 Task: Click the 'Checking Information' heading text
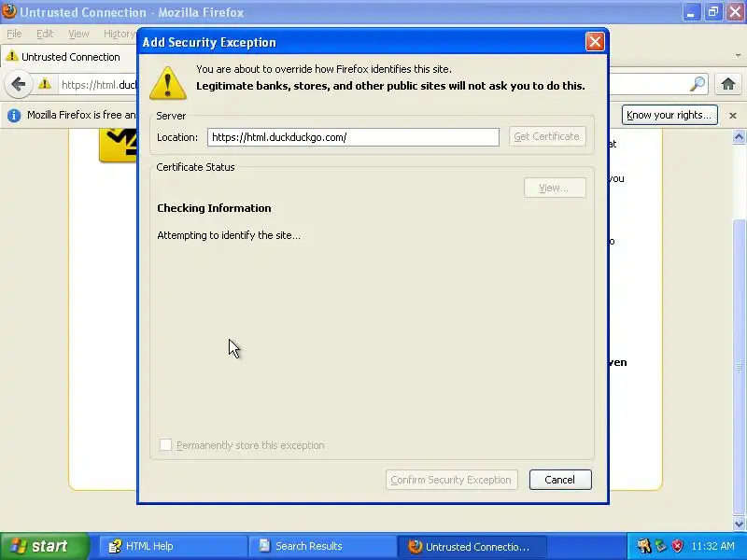pyautogui.click(x=214, y=208)
